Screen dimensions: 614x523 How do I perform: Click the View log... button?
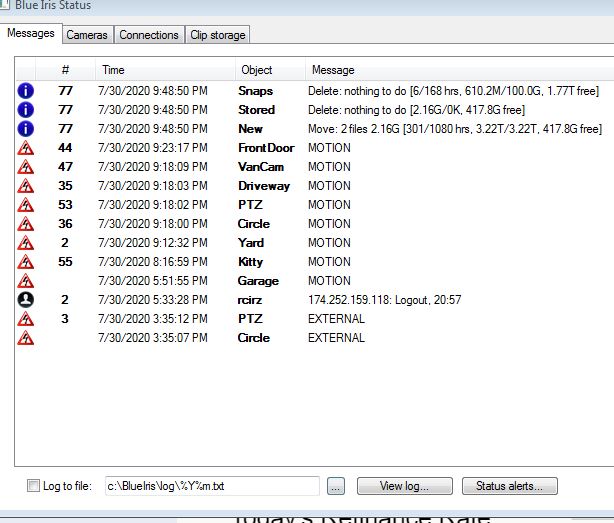pyautogui.click(x=405, y=486)
